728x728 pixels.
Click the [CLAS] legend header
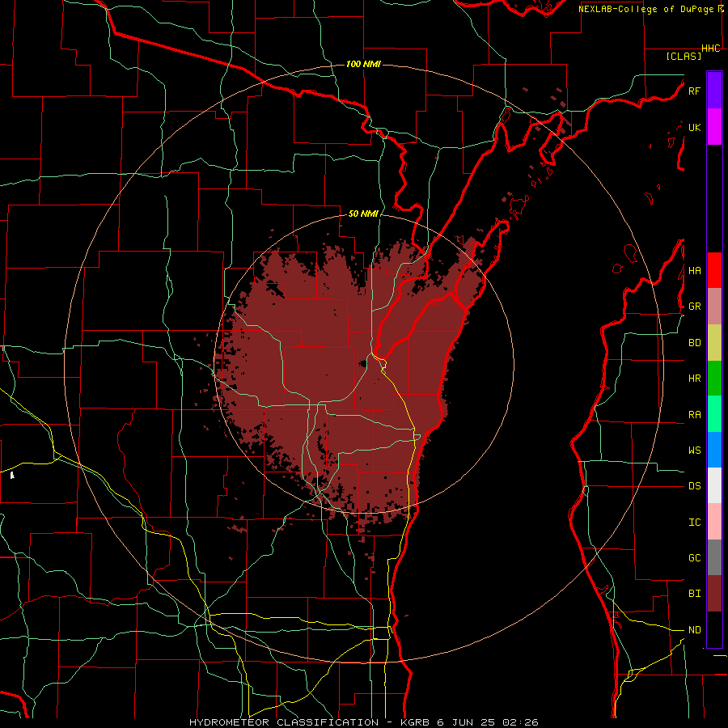tap(684, 56)
